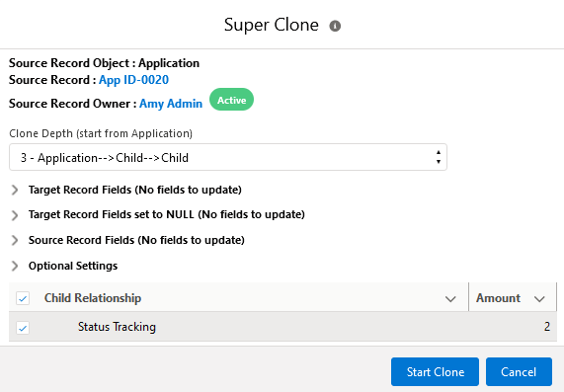Open the Clone Depth dropdown
Screen dimensions: 564x392
(x=228, y=157)
